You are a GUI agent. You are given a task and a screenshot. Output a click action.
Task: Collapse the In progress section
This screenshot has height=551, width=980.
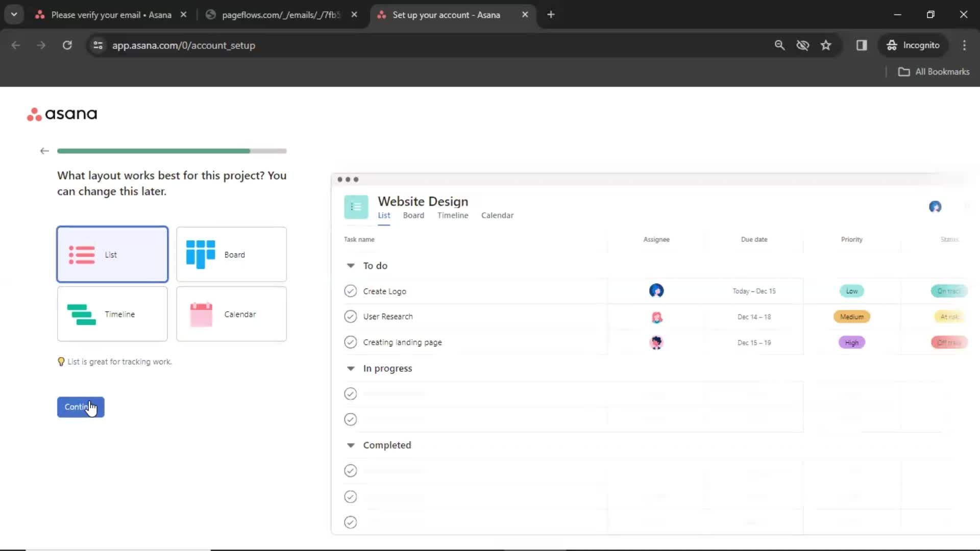[351, 368]
